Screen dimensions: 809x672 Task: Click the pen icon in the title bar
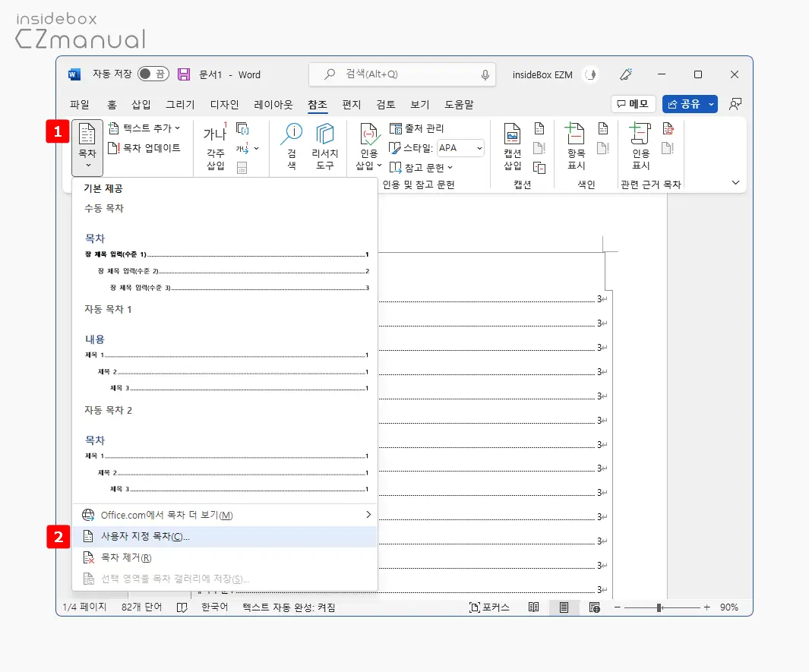click(x=626, y=74)
